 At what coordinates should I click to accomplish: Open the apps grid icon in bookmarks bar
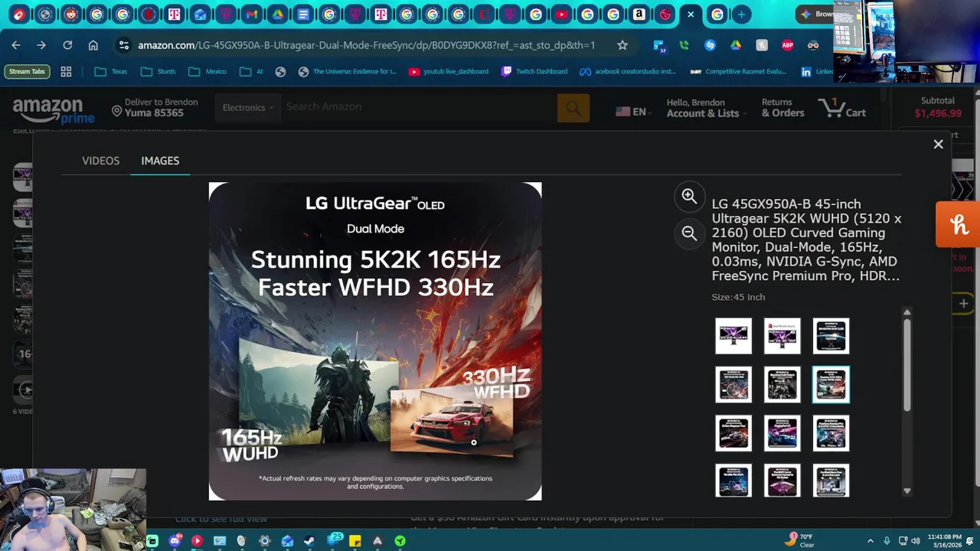66,71
